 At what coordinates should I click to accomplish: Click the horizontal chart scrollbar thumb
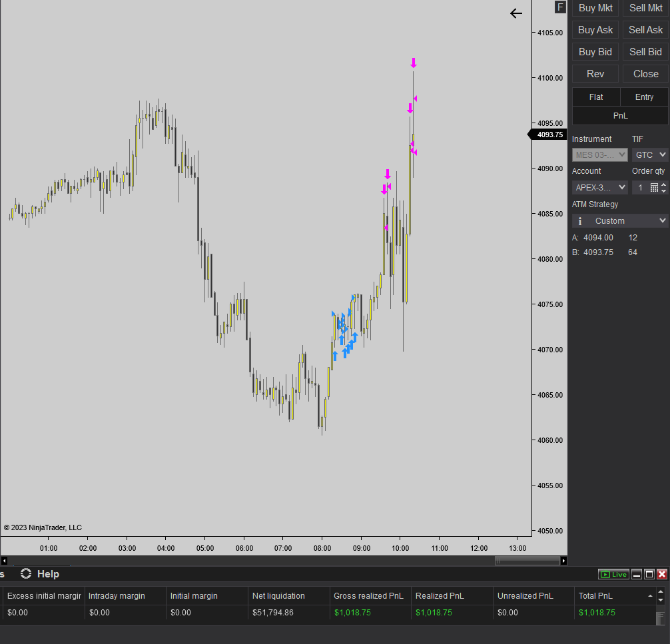click(x=527, y=561)
